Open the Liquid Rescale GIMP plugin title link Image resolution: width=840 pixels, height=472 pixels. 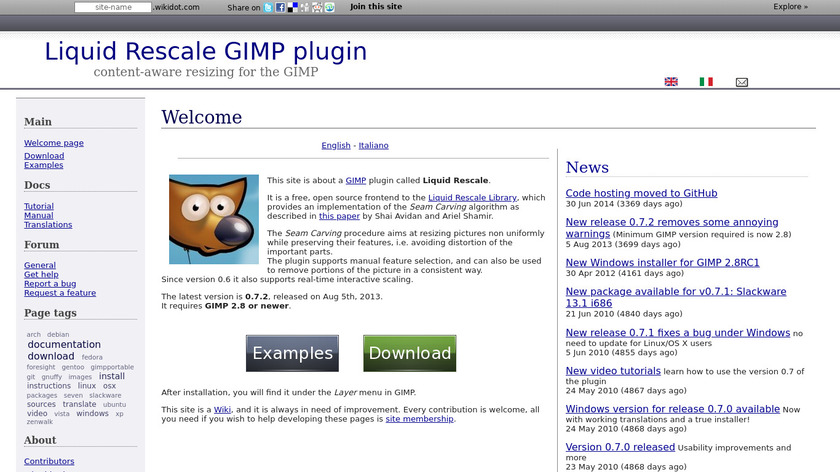206,51
